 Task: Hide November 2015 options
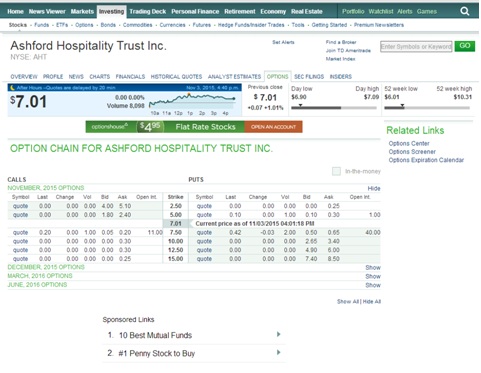point(374,188)
